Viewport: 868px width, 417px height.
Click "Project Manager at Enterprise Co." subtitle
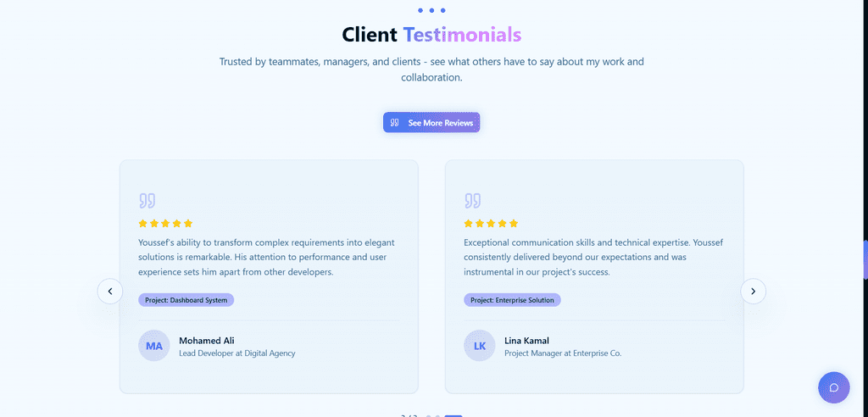(563, 353)
